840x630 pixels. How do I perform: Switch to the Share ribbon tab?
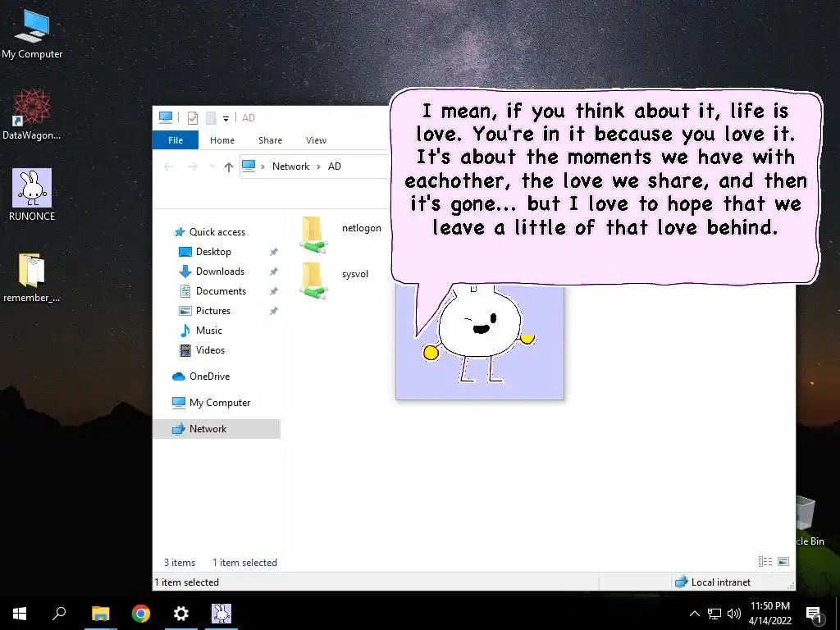pyautogui.click(x=270, y=140)
